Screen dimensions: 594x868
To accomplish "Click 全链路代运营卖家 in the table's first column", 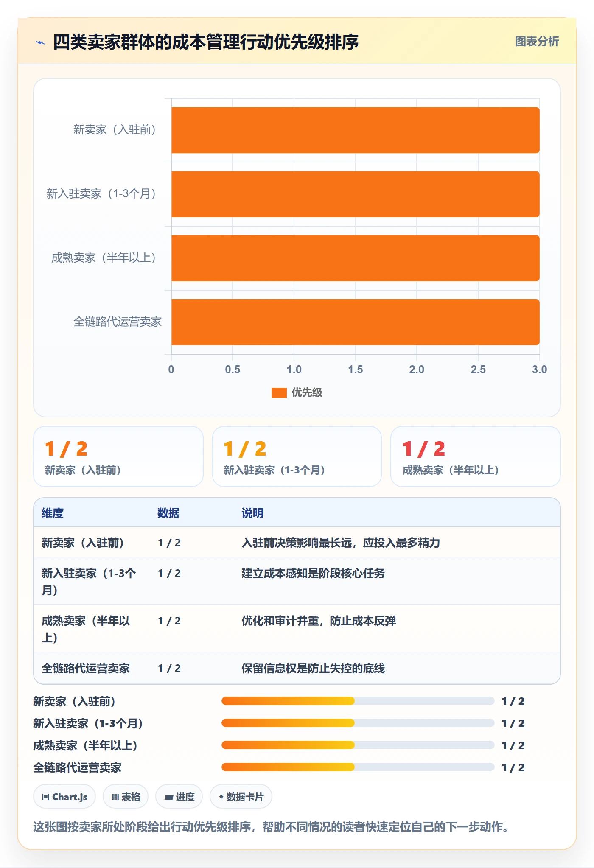I will tap(86, 668).
